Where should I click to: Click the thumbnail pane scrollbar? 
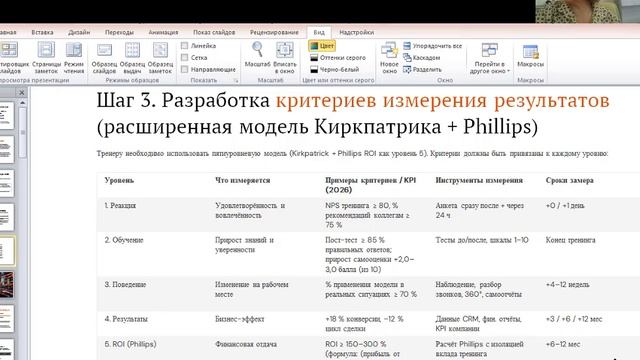[23, 133]
